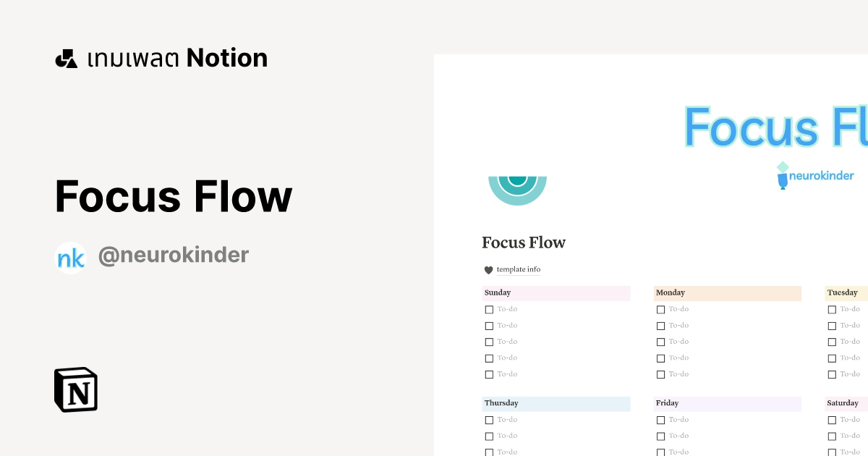Click the neurokinder logo on the cover image

(x=816, y=174)
